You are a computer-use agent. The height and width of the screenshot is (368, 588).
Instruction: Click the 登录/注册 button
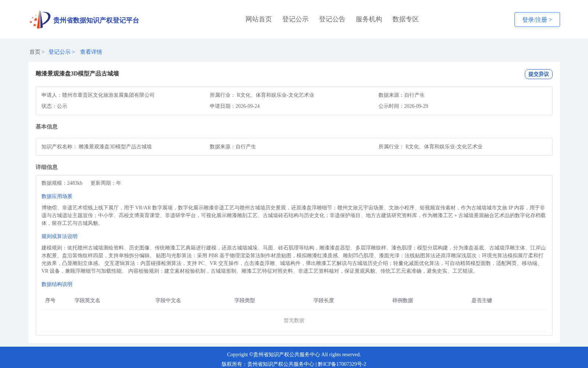537,20
